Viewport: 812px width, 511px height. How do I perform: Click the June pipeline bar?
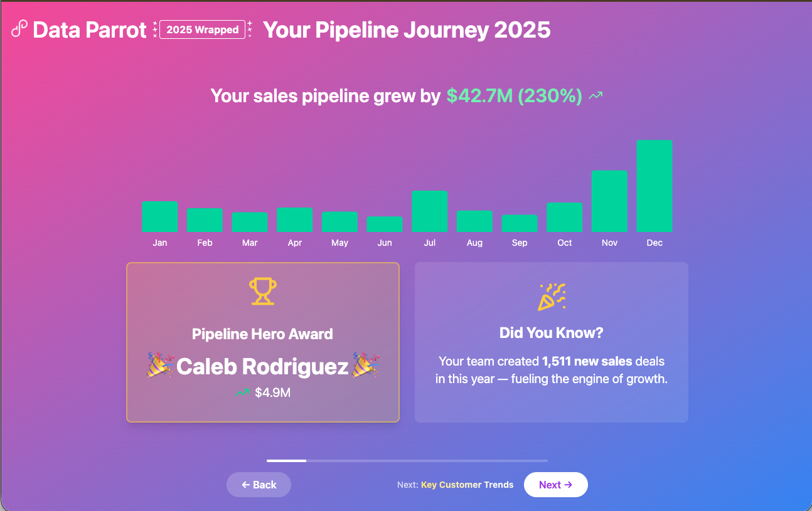click(385, 224)
